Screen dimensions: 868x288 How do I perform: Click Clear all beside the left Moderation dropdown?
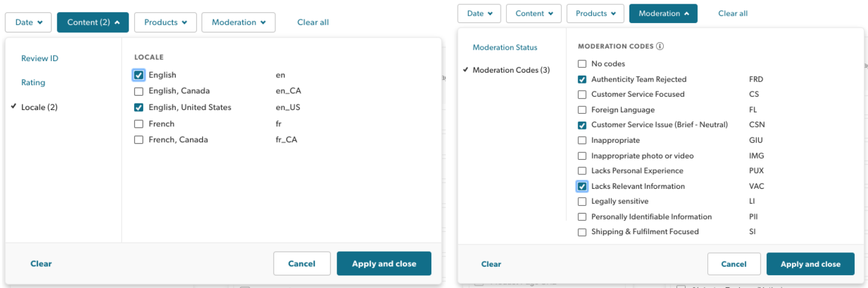pos(313,22)
